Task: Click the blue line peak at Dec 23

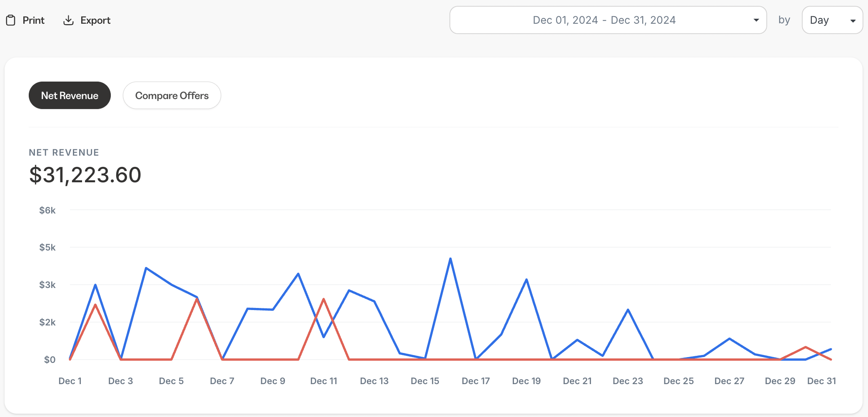Action: [628, 310]
